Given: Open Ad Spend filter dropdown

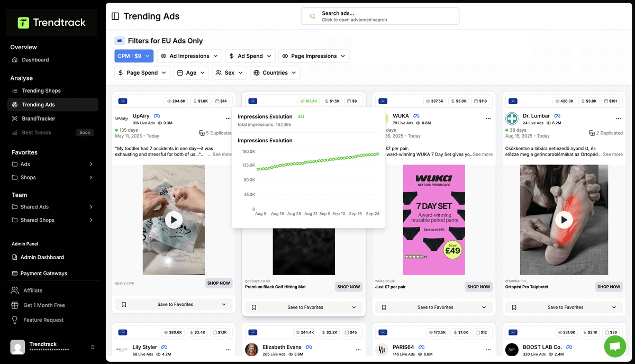Looking at the screenshot, I should pos(250,56).
